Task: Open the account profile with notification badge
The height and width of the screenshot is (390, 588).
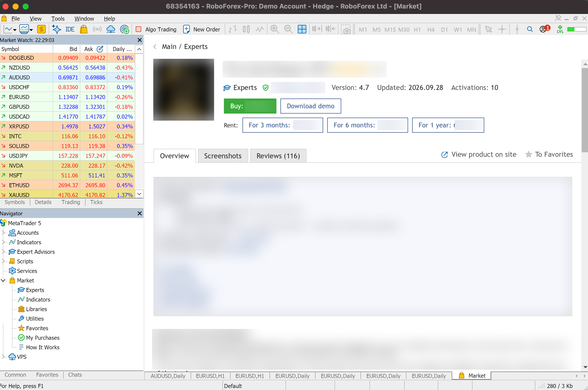Action: coord(545,29)
